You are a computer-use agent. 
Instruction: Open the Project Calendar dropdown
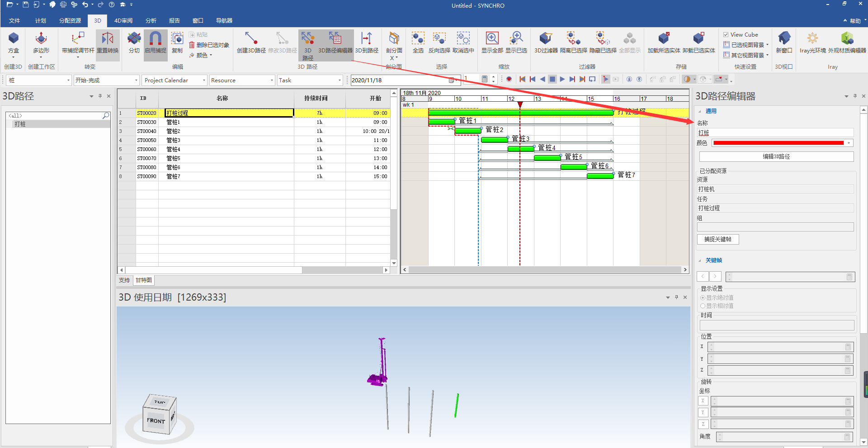(x=174, y=80)
